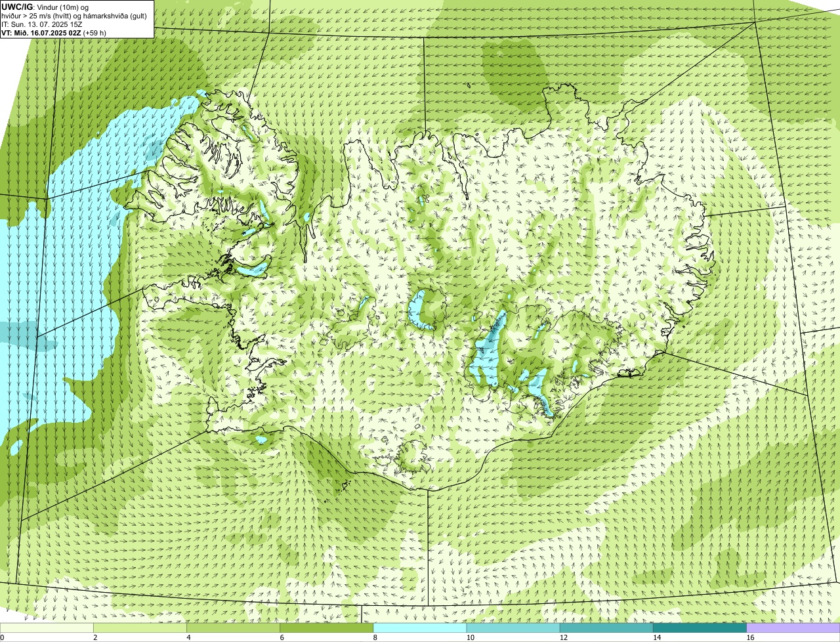
Task: Pick the 4–6 m/s green legend segment
Action: (233, 628)
